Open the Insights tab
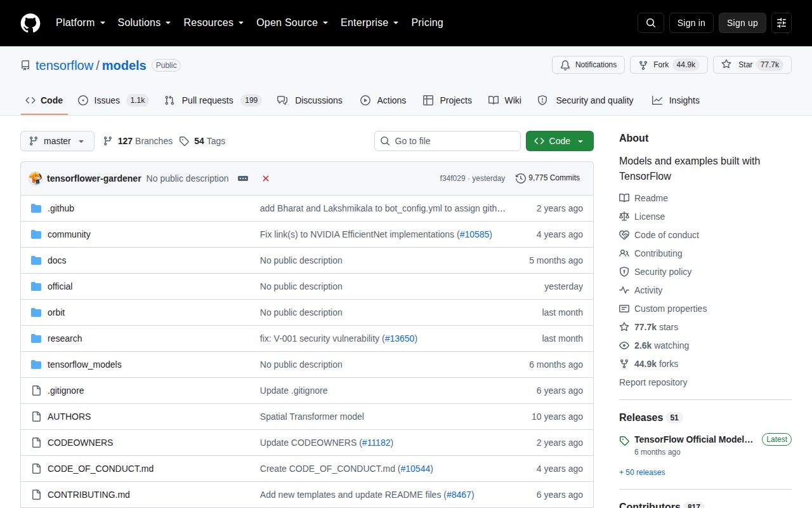This screenshot has width=812, height=508. pos(676,100)
